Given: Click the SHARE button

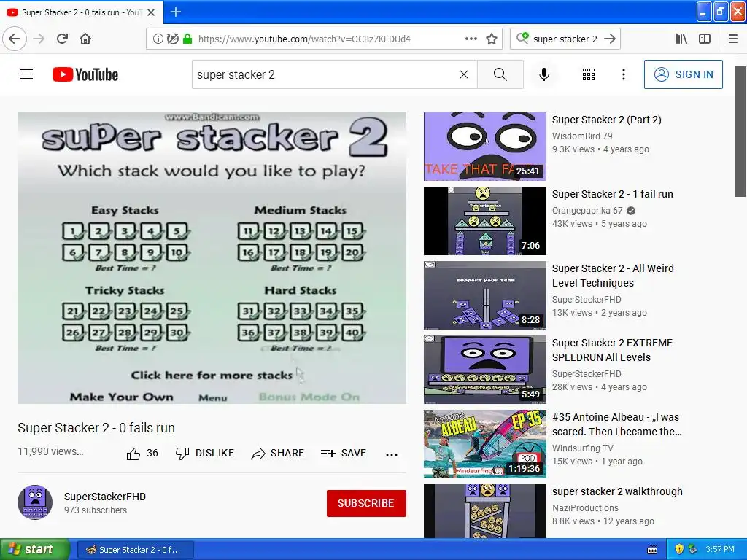Looking at the screenshot, I should (x=278, y=453).
